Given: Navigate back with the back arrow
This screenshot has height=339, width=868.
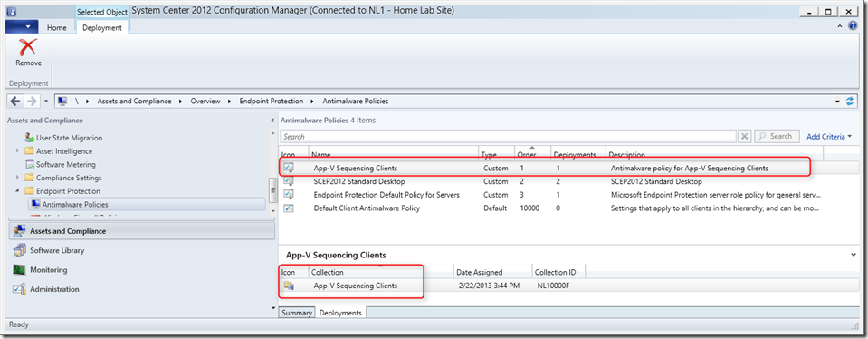Looking at the screenshot, I should 15,102.
